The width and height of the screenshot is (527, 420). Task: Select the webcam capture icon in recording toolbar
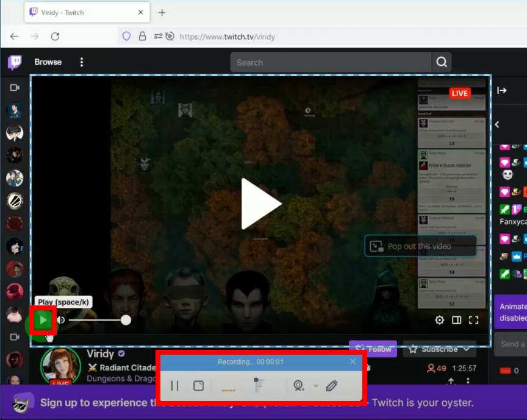(299, 386)
